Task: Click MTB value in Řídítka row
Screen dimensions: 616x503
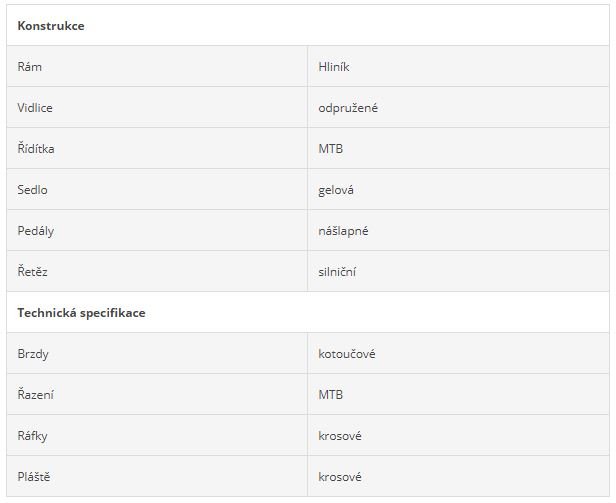Action: (330, 149)
